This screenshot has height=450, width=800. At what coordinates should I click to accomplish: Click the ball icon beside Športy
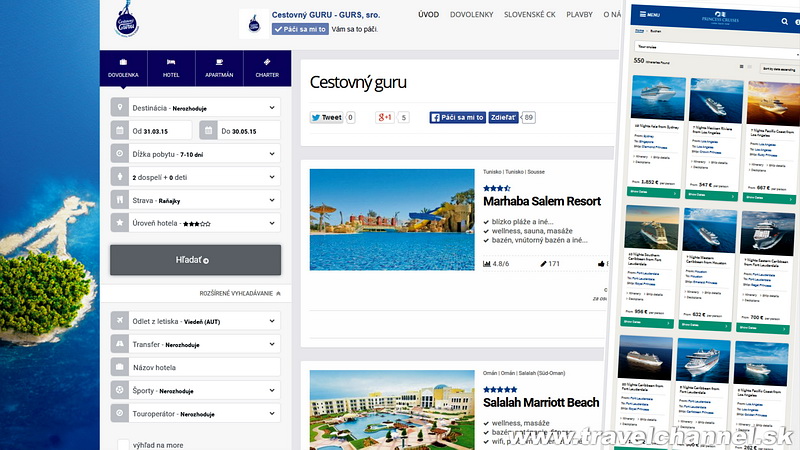[120, 390]
